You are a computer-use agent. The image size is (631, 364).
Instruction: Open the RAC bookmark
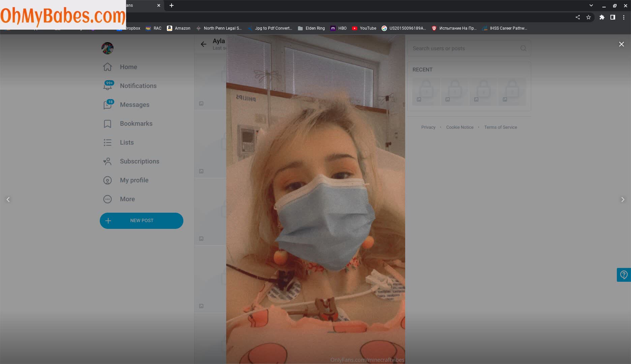tap(154, 28)
